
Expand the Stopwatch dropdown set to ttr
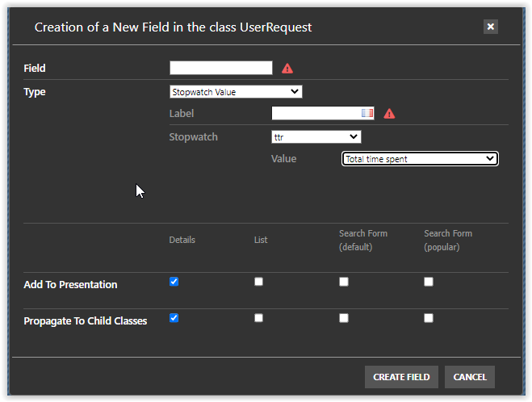(x=316, y=137)
